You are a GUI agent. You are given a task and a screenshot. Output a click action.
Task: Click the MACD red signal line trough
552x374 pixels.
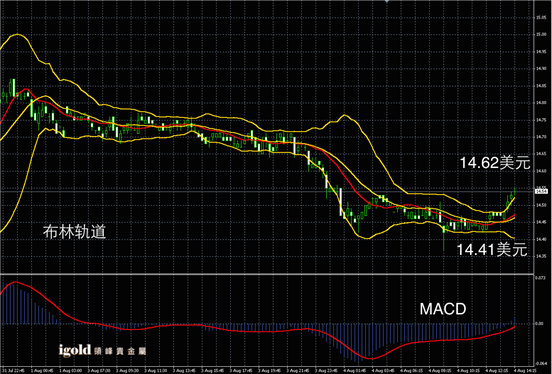pos(371,359)
